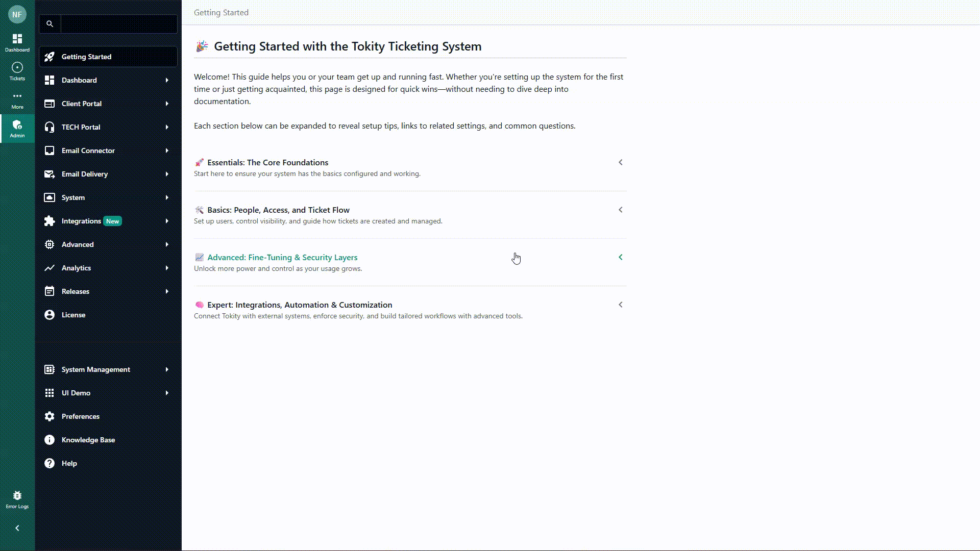Image resolution: width=980 pixels, height=551 pixels.
Task: Click the Admin shield icon
Action: pos(17,126)
